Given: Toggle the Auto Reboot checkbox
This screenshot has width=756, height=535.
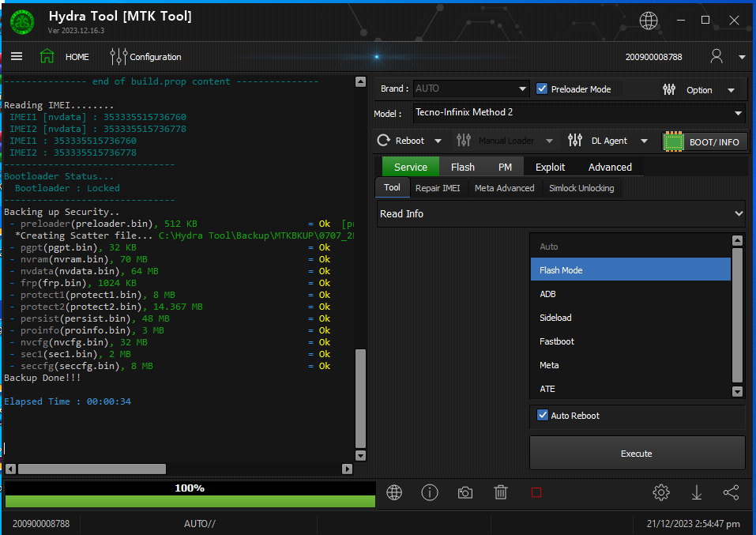Looking at the screenshot, I should tap(543, 416).
